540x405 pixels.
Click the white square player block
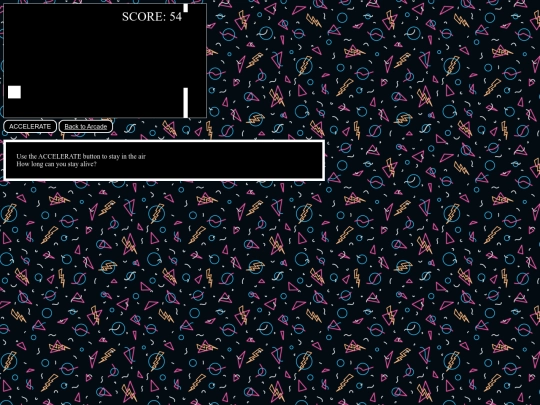click(x=14, y=92)
